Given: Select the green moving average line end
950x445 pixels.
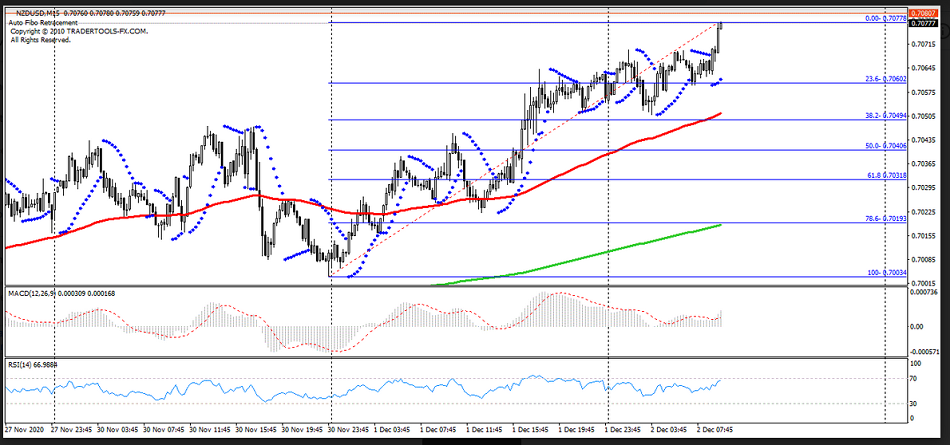Looking at the screenshot, I should point(720,225).
